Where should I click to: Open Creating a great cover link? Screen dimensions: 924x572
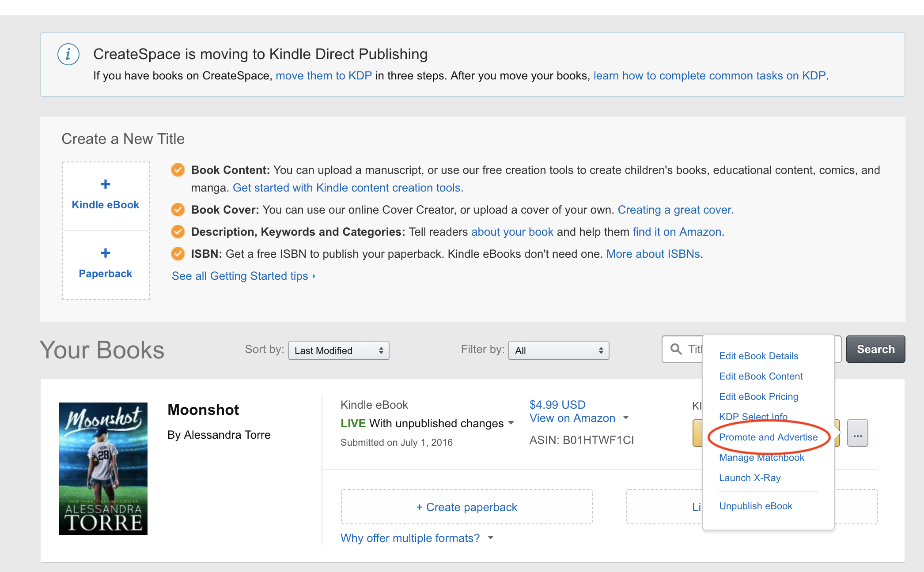(675, 210)
